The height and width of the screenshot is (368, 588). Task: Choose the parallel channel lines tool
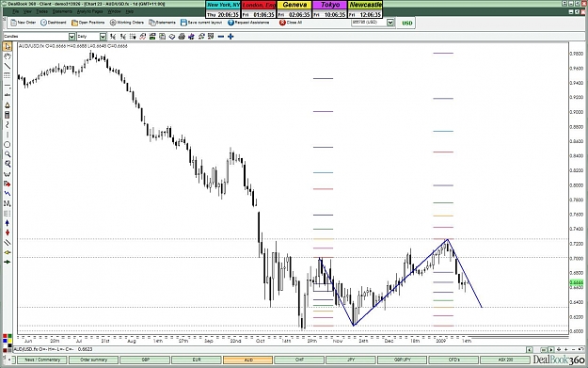(8, 242)
